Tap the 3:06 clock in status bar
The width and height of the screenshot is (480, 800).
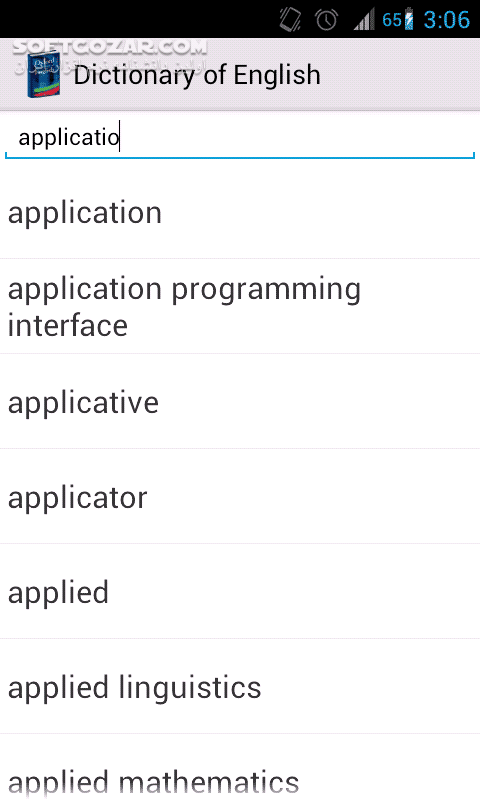pos(446,20)
